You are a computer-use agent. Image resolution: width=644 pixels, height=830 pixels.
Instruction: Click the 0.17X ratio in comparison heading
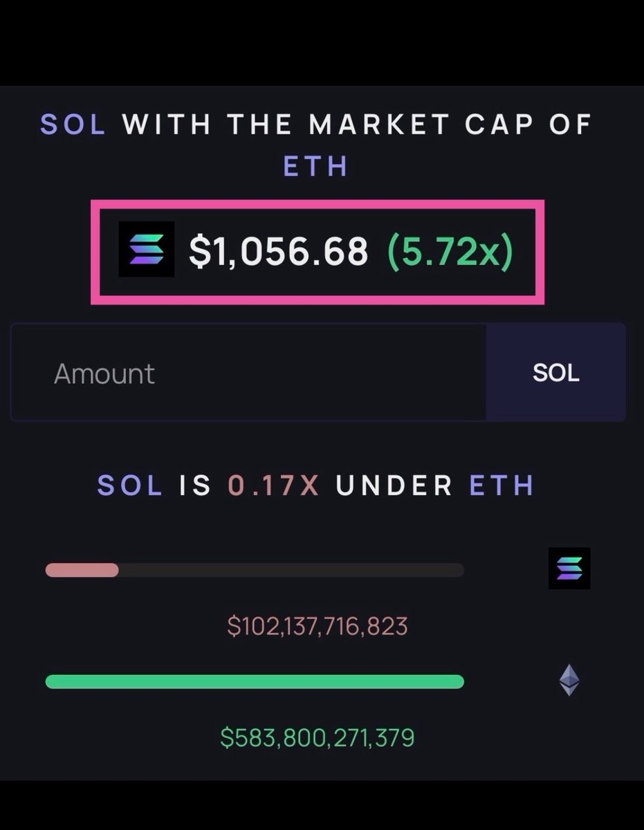274,486
